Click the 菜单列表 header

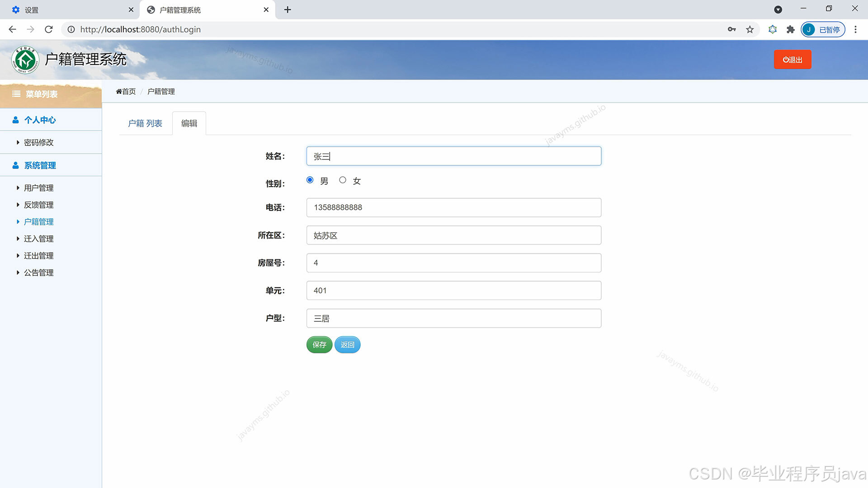pos(51,94)
